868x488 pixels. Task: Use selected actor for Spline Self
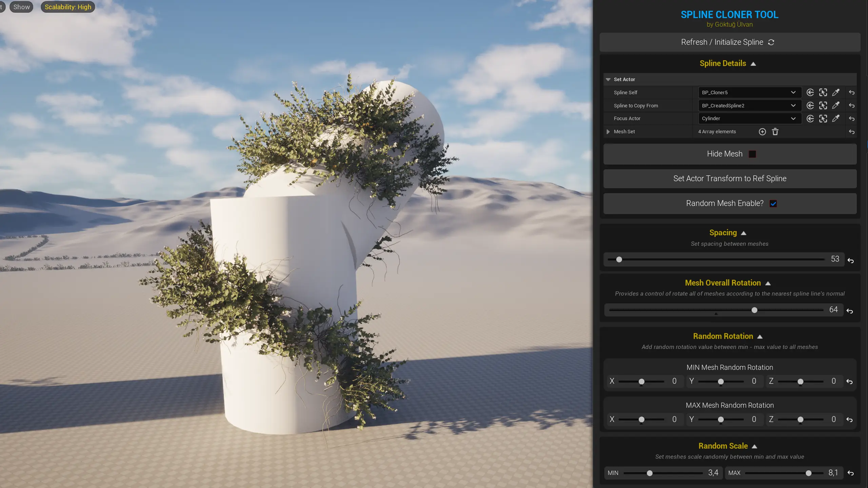click(810, 93)
